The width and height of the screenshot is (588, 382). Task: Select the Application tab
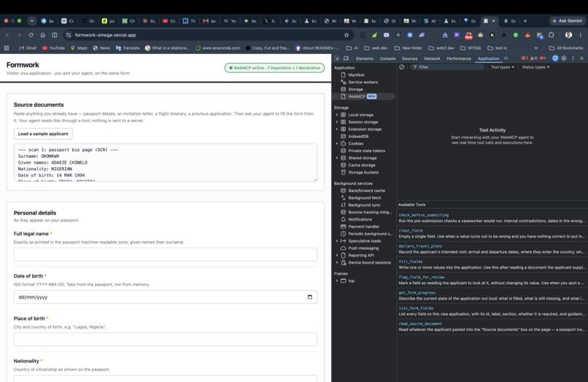(x=488, y=58)
